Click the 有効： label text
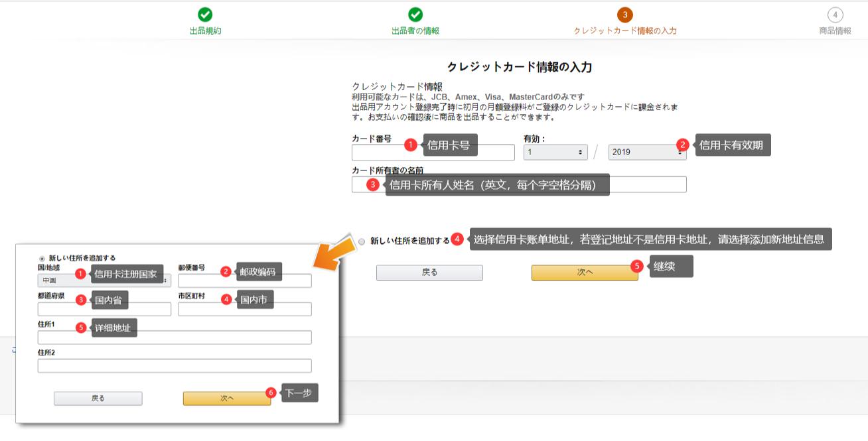Viewport: 868px width, 441px height. tap(534, 139)
